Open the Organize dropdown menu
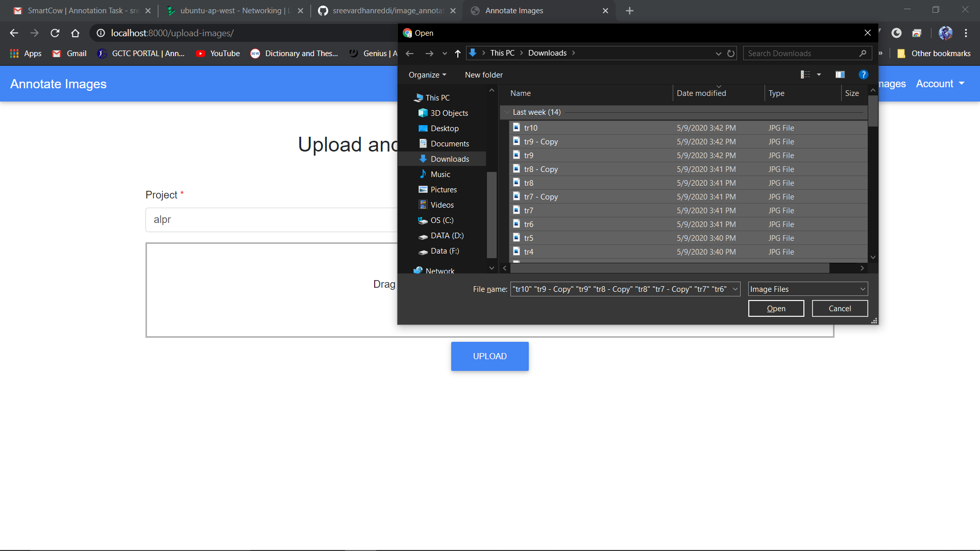Image resolution: width=980 pixels, height=551 pixels. click(427, 74)
